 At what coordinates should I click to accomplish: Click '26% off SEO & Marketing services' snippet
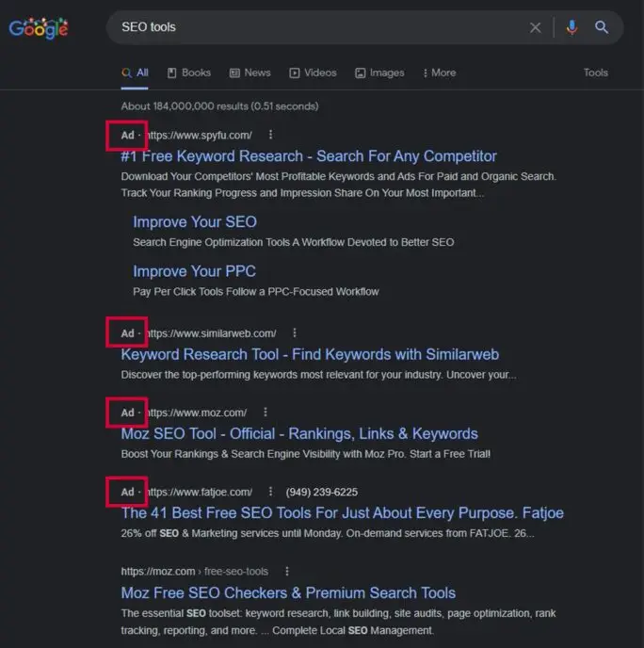click(328, 533)
